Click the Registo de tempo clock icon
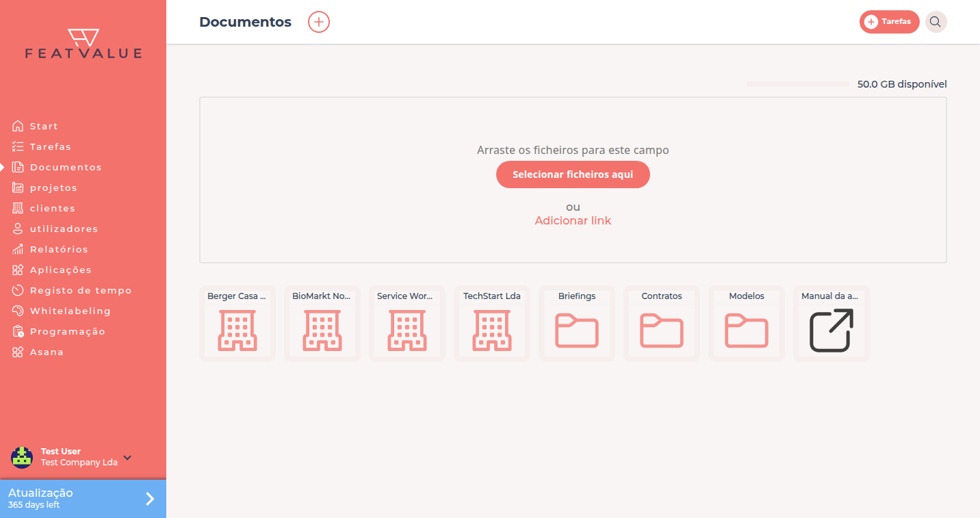This screenshot has width=980, height=518. pyautogui.click(x=18, y=290)
